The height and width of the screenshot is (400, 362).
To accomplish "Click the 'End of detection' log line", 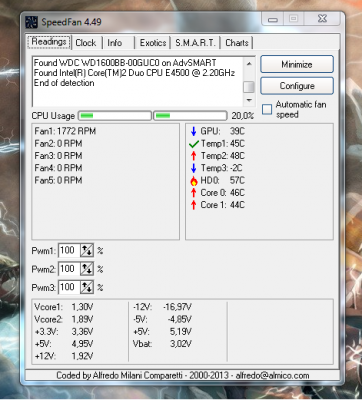I will (x=64, y=83).
